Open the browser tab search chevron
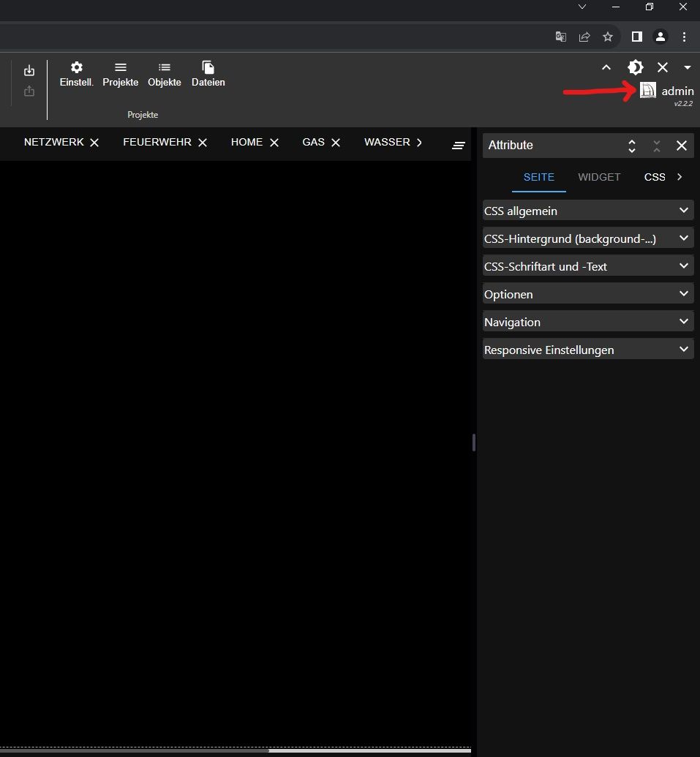This screenshot has height=757, width=700. coord(582,7)
